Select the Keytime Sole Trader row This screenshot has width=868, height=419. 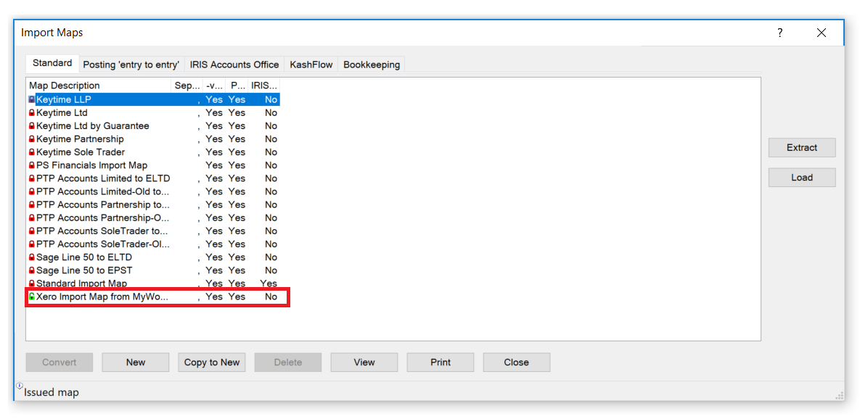pos(153,152)
